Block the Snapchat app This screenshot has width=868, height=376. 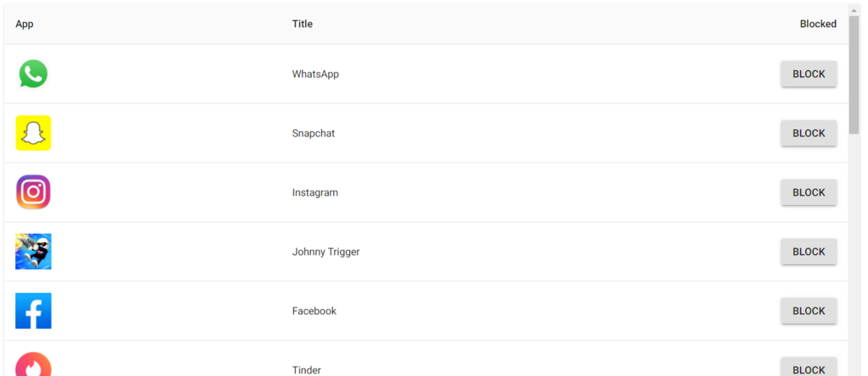pos(808,133)
